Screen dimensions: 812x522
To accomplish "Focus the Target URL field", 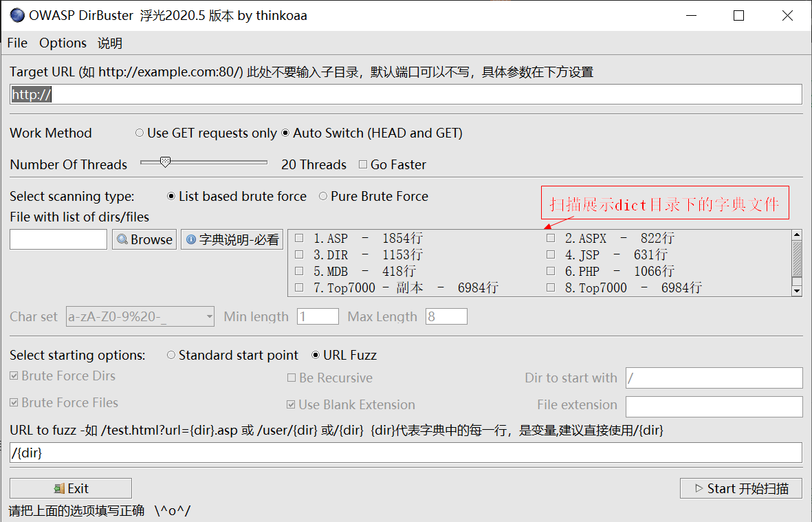I will pos(406,94).
